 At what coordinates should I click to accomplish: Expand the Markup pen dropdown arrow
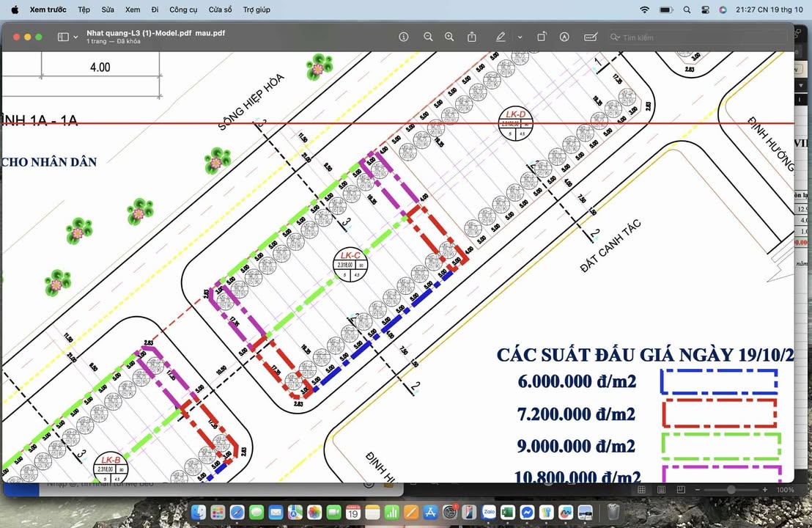pos(520,37)
